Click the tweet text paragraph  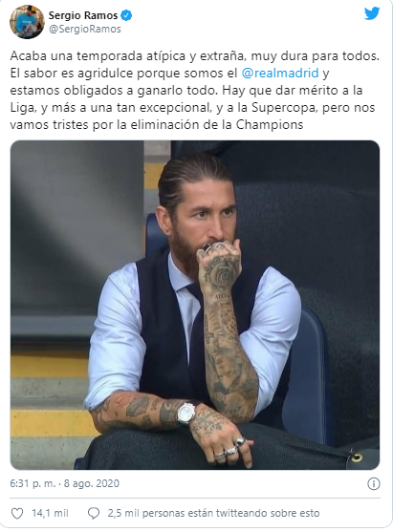[x=195, y=90]
